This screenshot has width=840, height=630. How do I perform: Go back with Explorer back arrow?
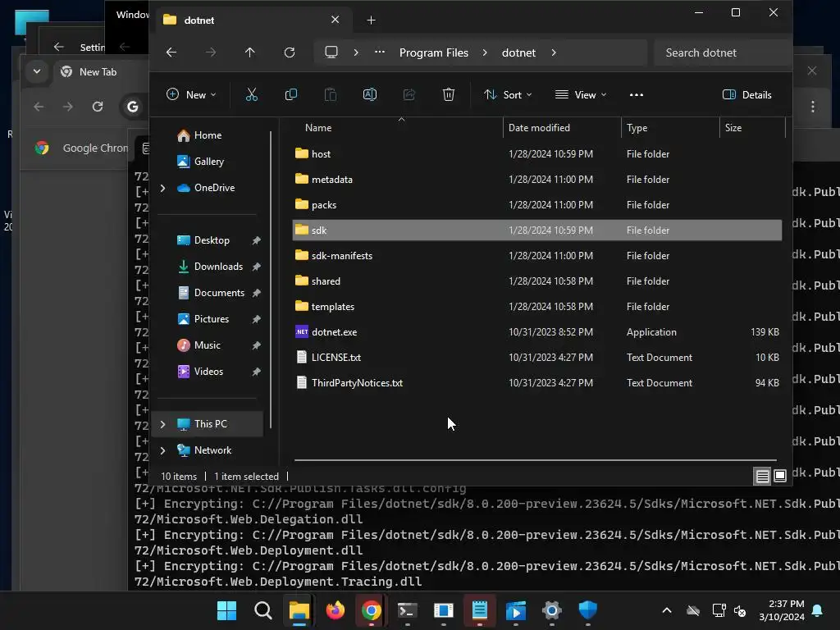click(x=171, y=52)
